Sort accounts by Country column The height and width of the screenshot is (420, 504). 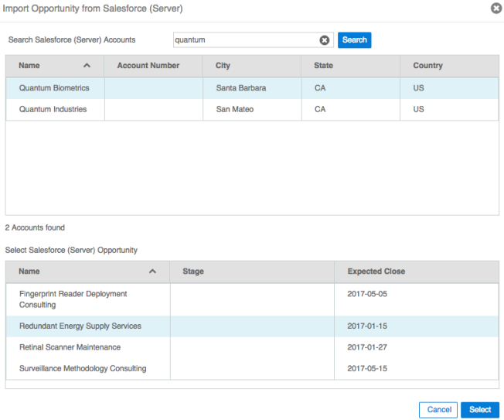427,66
